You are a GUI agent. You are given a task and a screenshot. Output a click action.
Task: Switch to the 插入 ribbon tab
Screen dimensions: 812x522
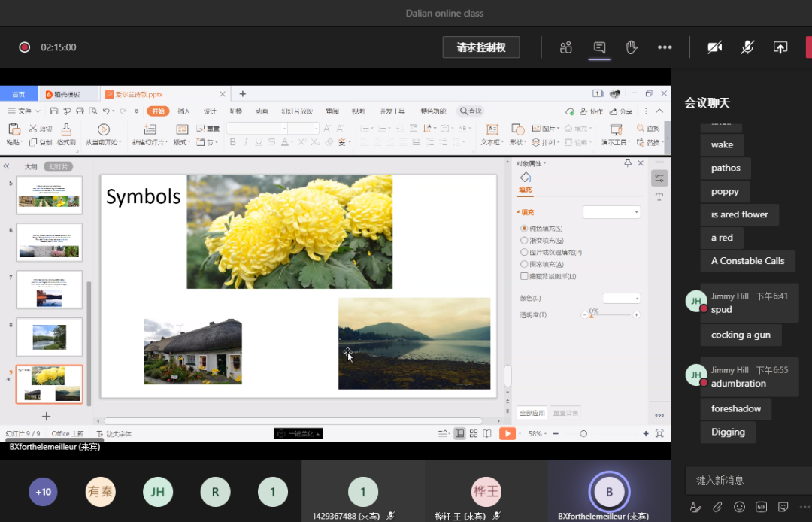pyautogui.click(x=183, y=111)
